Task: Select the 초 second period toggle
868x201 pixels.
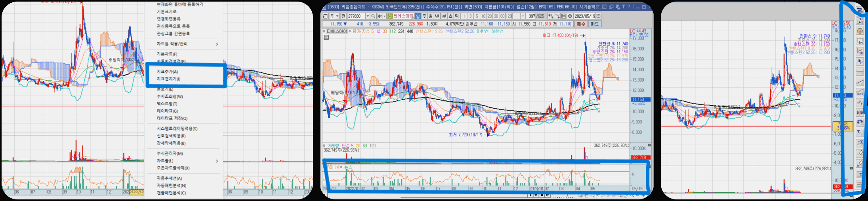Action: click(x=450, y=16)
